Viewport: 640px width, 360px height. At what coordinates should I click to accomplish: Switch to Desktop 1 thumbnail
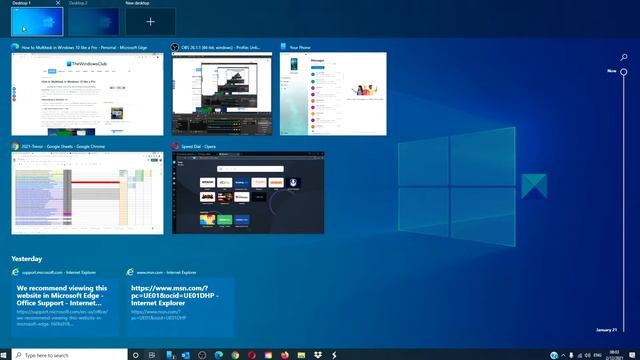click(x=37, y=22)
